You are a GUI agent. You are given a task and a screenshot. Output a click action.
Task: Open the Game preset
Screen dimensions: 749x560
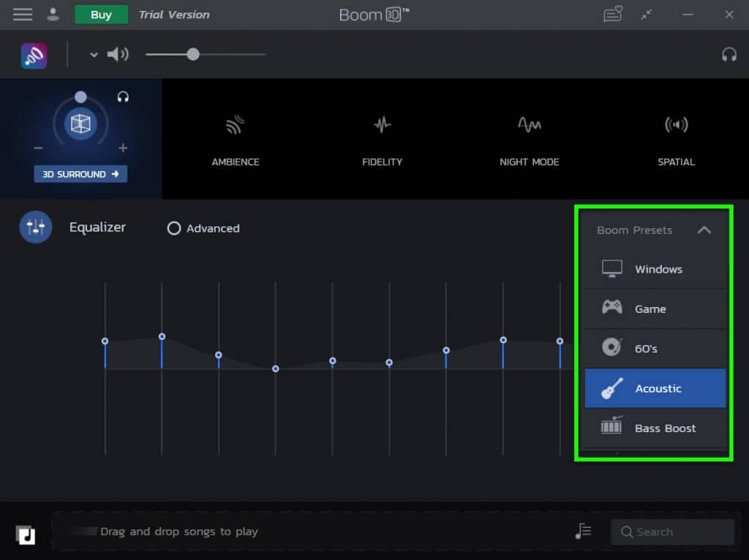click(655, 309)
